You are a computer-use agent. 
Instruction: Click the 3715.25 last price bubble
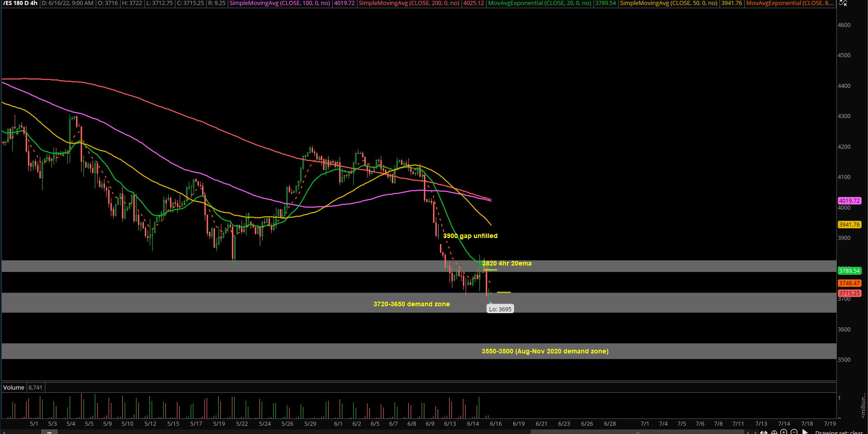point(849,293)
